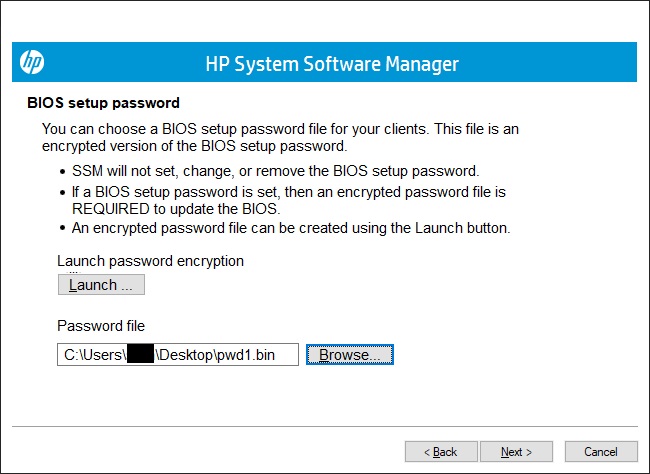The height and width of the screenshot is (474, 650).
Task: Go to the previous page with Back
Action: (x=440, y=452)
